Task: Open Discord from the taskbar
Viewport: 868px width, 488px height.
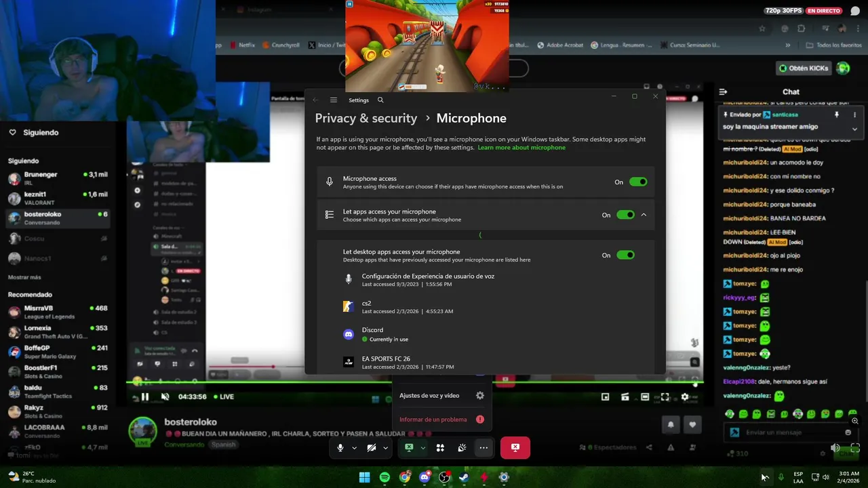Action: coord(425,477)
